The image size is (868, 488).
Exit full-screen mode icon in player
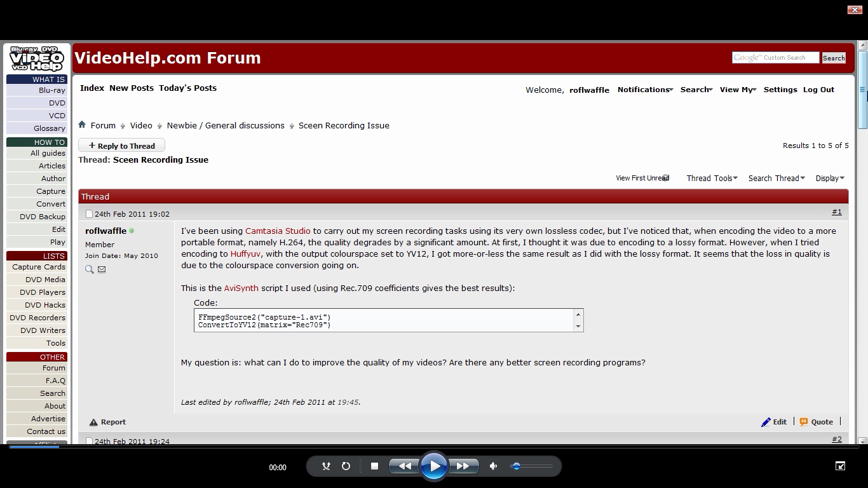[x=840, y=466]
